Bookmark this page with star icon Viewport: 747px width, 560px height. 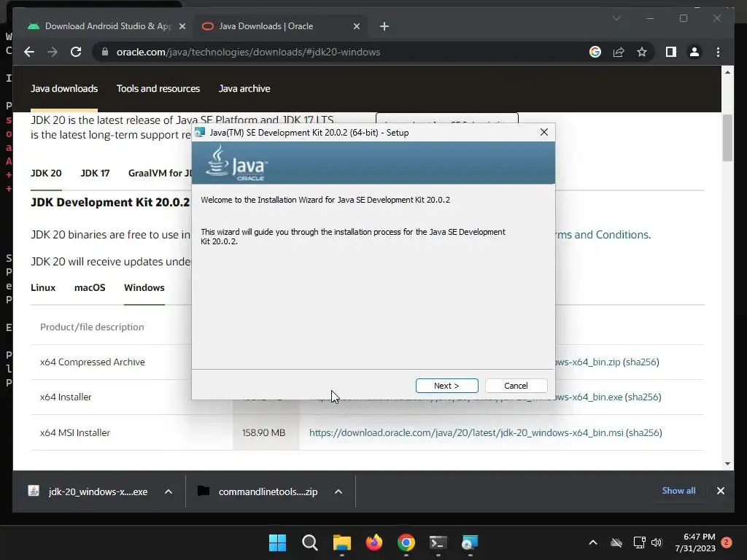click(x=642, y=52)
